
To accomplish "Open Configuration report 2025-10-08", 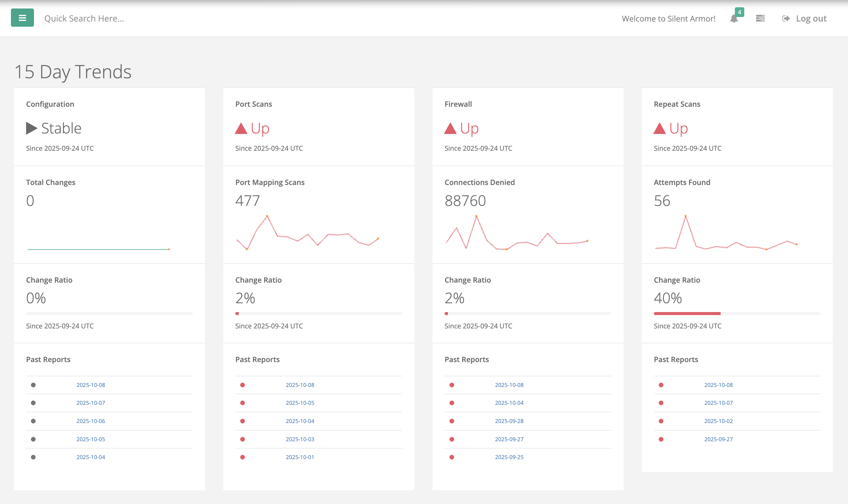I will pos(91,385).
